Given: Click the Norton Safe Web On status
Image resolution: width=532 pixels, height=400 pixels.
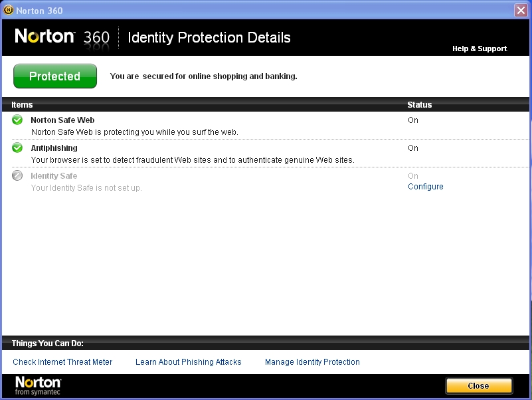Looking at the screenshot, I should click(x=413, y=120).
